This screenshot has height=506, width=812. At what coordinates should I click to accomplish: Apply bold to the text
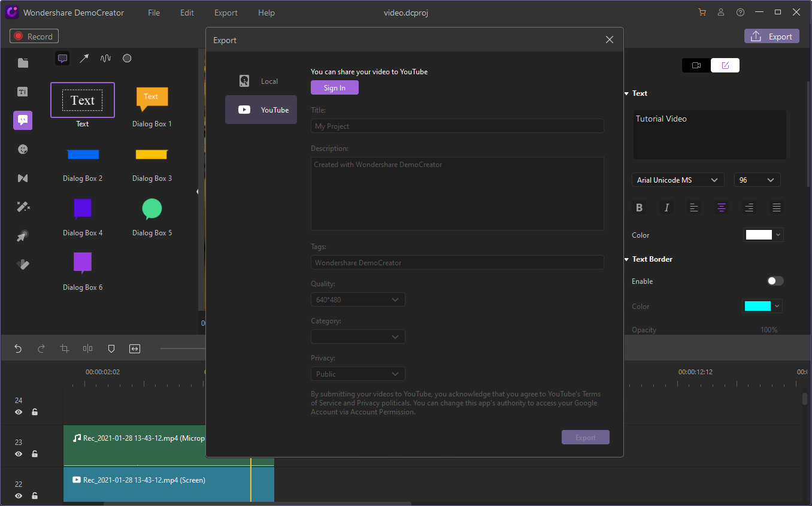639,208
